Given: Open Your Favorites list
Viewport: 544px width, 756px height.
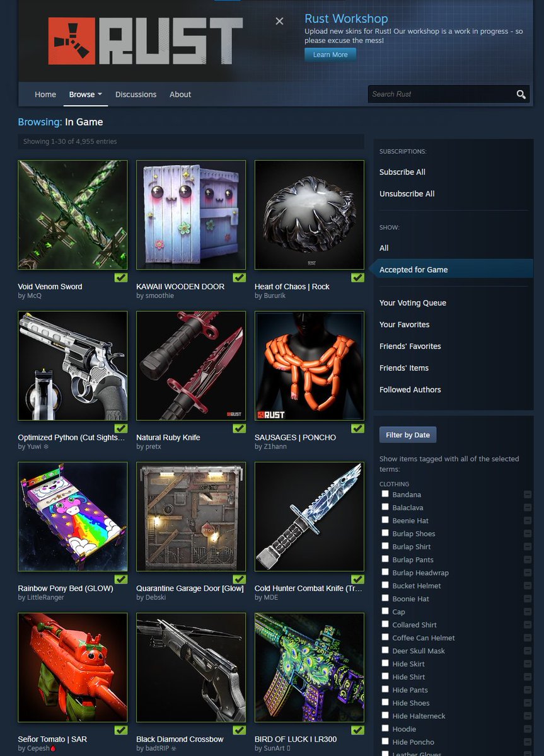Looking at the screenshot, I should tap(405, 324).
